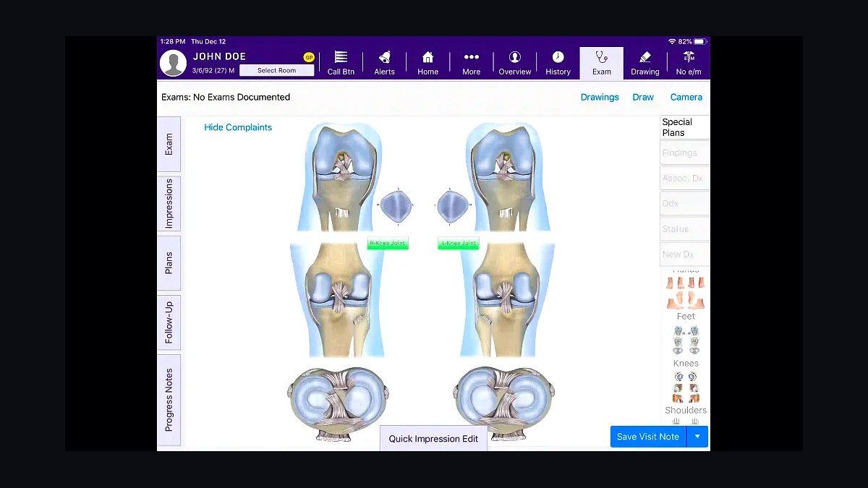Tap the Wi-Fi status icon
The image size is (868, 488).
672,42
